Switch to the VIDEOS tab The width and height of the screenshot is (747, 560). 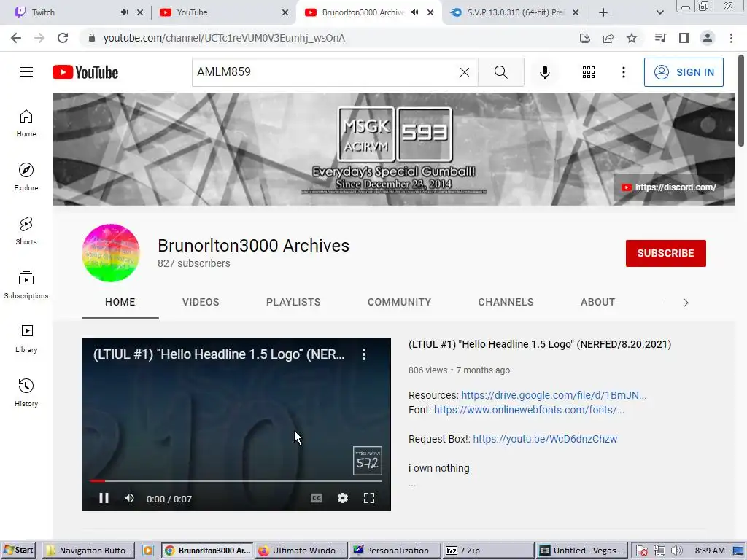(201, 302)
